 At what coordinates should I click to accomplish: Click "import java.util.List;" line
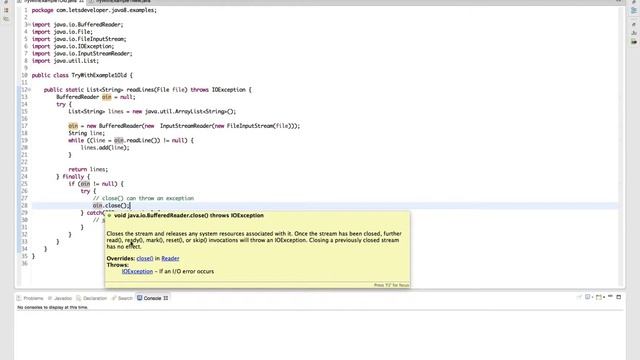65,61
